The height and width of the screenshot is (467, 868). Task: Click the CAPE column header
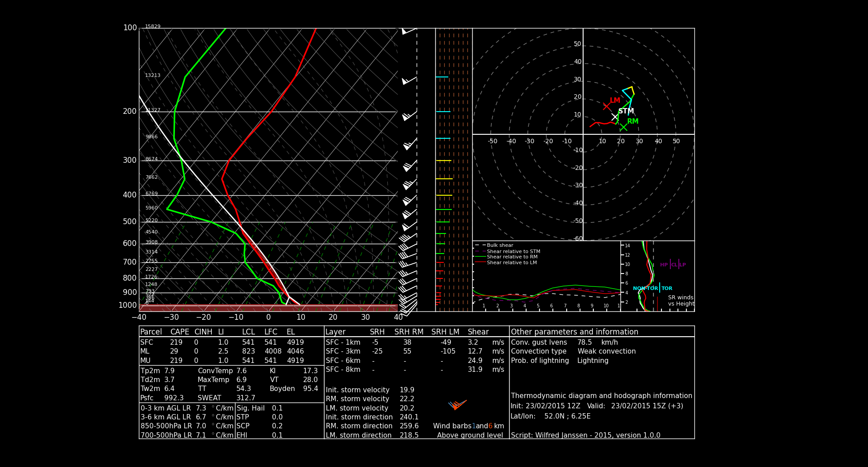pos(179,332)
